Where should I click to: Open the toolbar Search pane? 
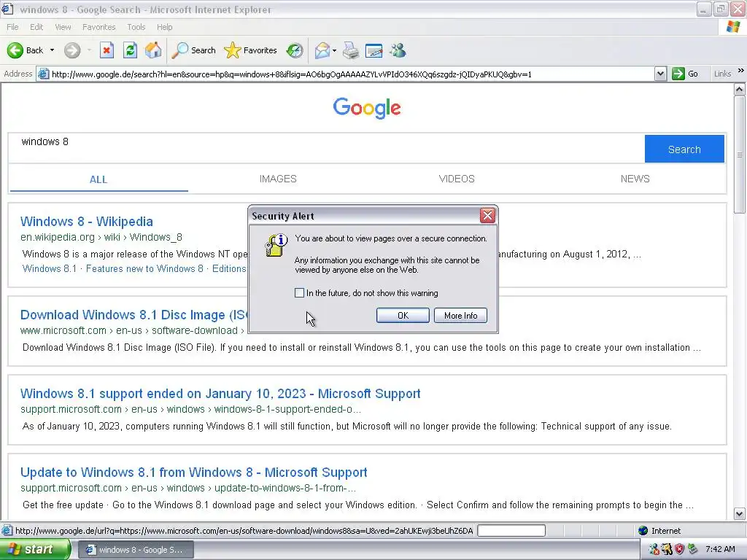193,50
